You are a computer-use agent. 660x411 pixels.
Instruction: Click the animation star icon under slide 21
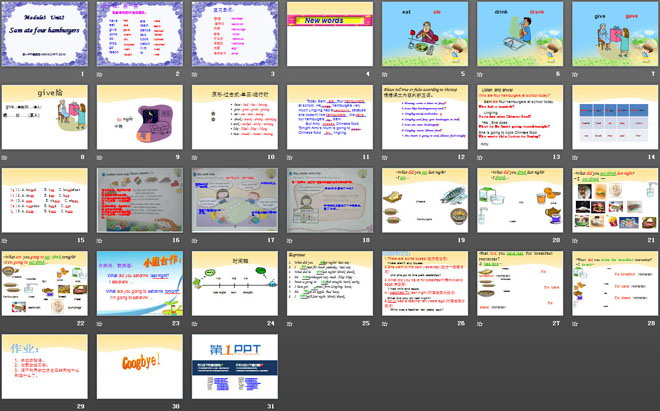coord(575,241)
